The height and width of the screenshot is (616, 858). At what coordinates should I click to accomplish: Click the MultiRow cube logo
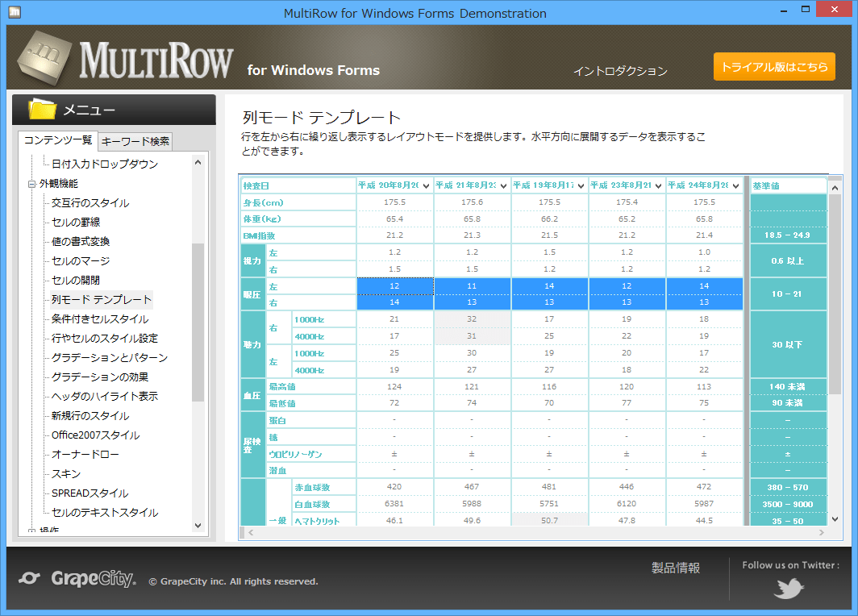point(44,56)
